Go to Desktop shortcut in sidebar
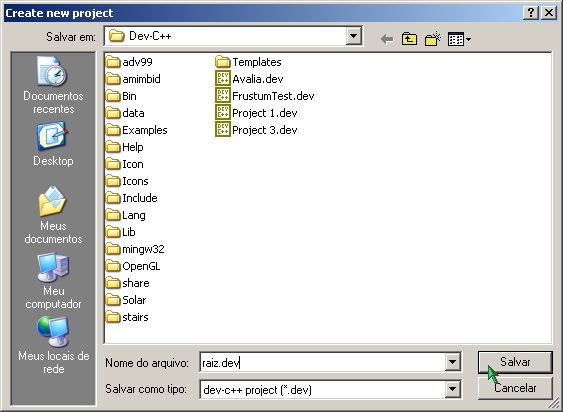The width and height of the screenshot is (563, 412). (53, 144)
